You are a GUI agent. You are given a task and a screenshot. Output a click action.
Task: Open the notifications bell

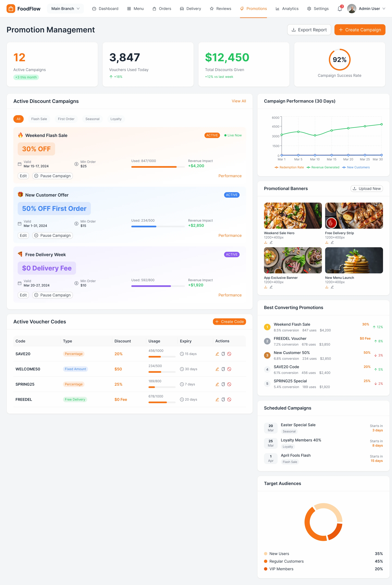pyautogui.click(x=339, y=9)
